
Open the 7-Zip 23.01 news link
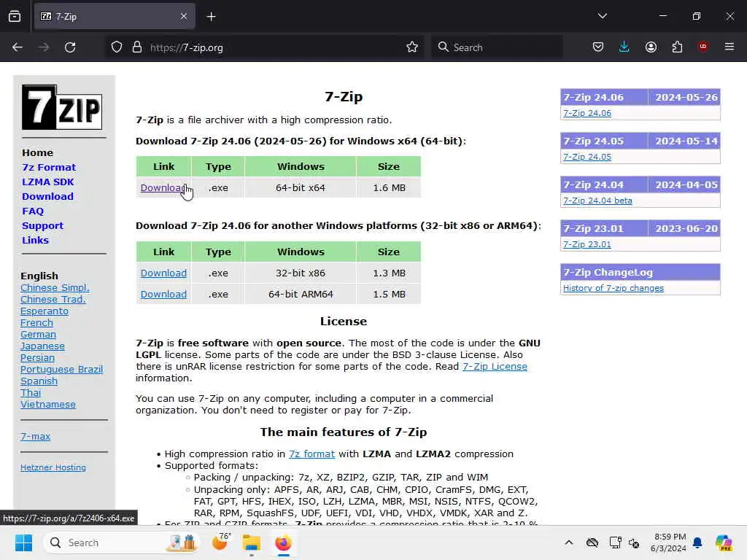[x=587, y=244]
